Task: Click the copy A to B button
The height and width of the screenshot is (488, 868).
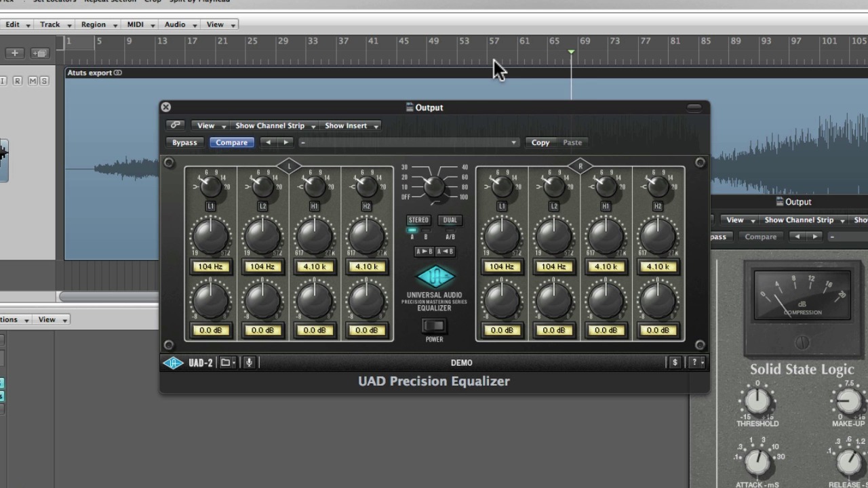Action: [x=424, y=251]
